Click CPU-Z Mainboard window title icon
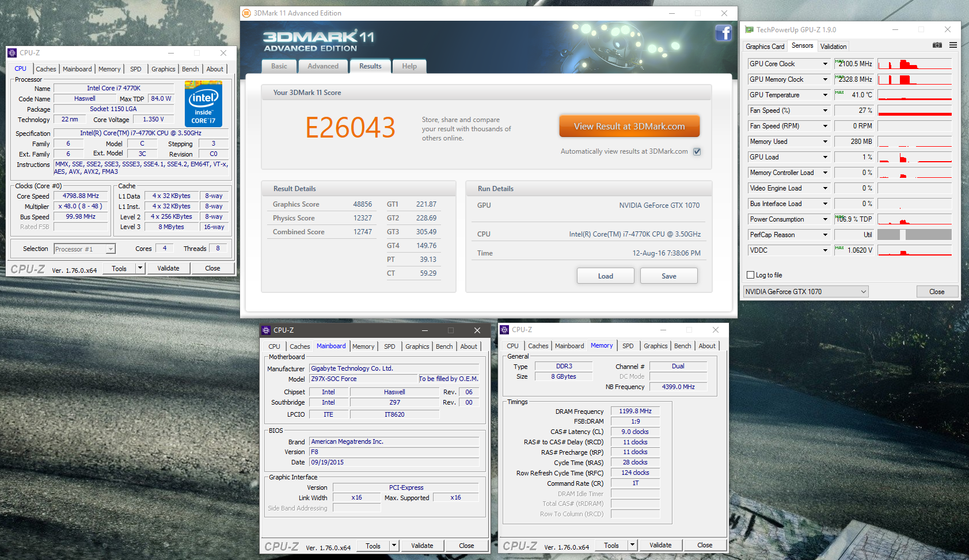Screen dimensions: 969x560 point(266,330)
